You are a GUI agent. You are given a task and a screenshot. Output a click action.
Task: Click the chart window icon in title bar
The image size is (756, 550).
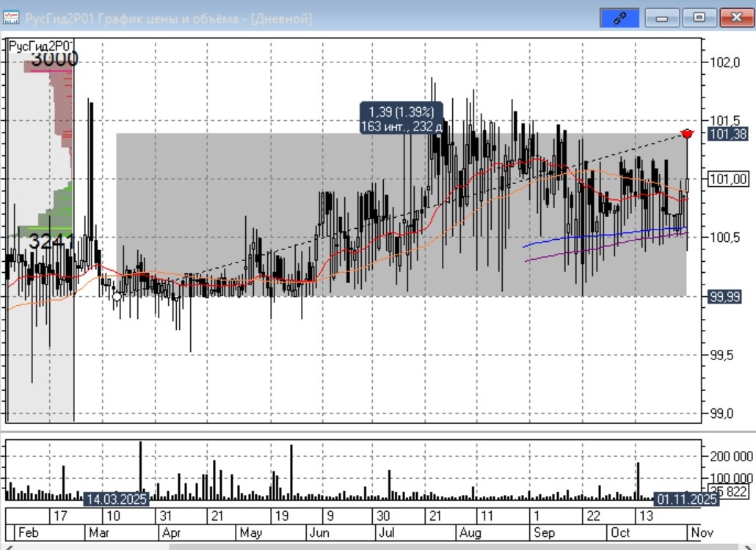point(10,18)
